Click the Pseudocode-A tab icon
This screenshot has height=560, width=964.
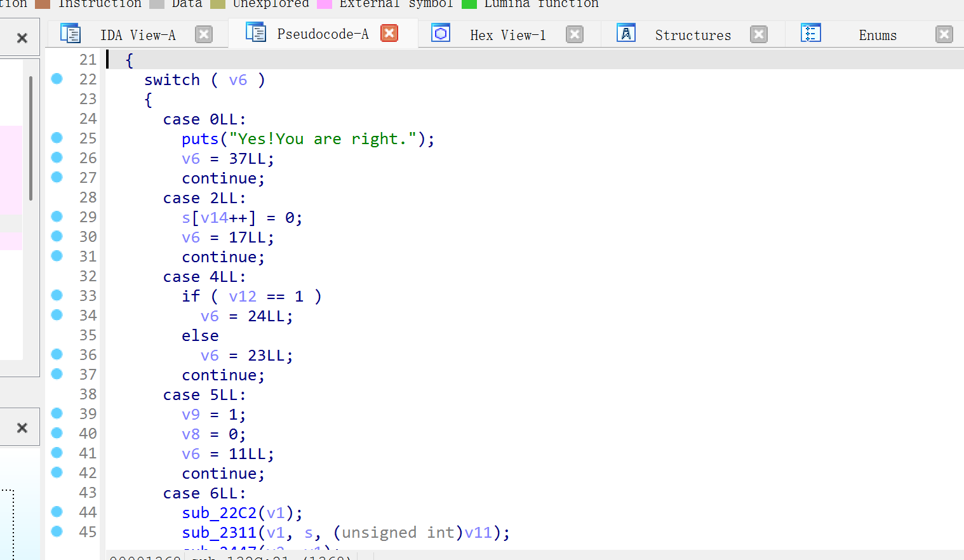click(255, 32)
